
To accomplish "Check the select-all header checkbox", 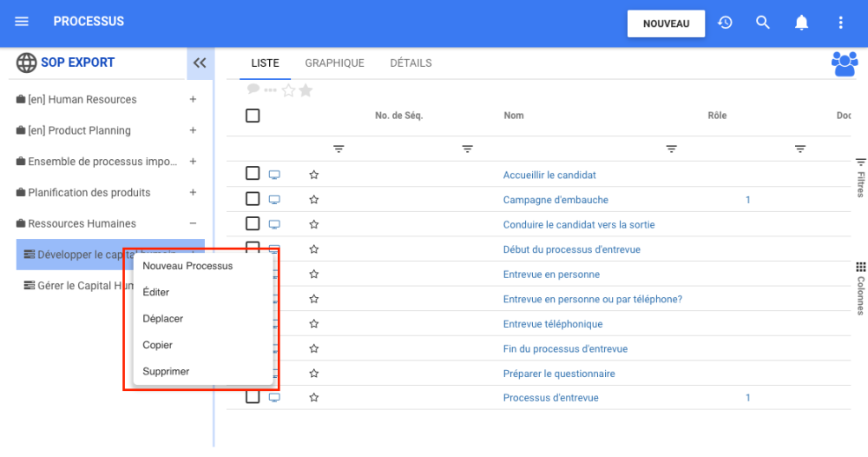I will [253, 116].
